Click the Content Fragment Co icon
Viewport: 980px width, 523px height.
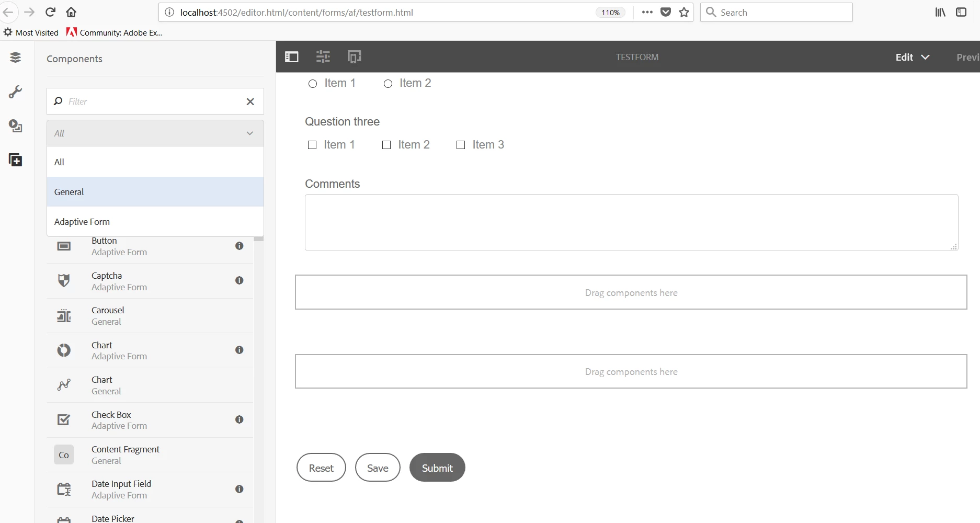point(64,455)
